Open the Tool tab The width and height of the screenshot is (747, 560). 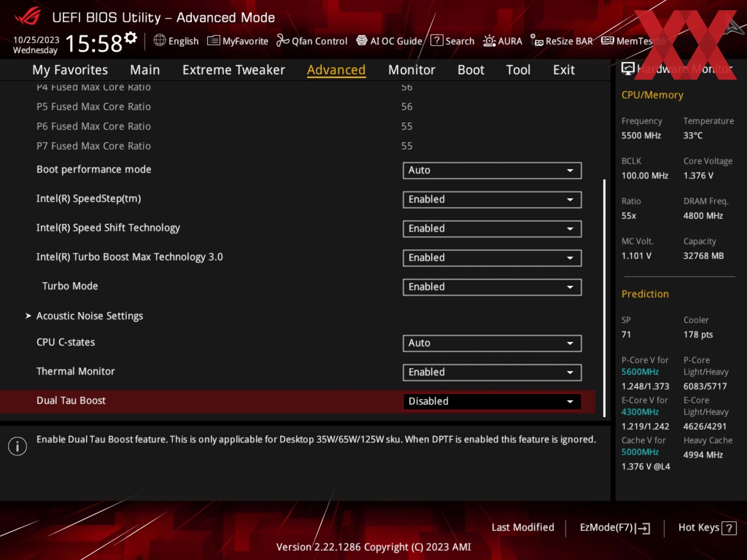(518, 70)
